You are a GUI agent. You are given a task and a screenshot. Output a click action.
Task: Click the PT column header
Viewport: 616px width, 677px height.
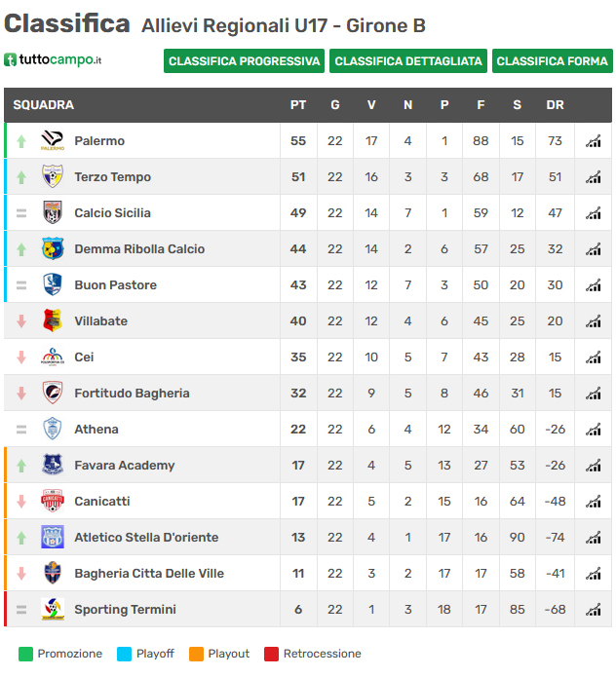298,105
